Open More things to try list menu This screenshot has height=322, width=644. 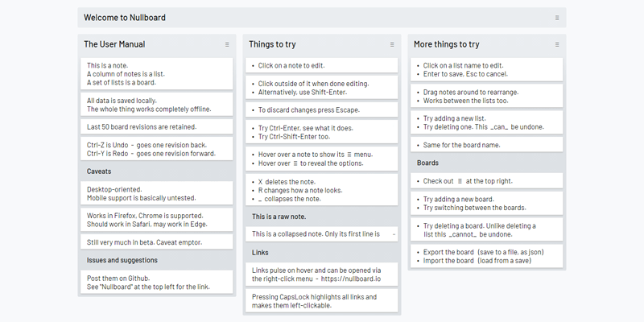[x=557, y=44]
